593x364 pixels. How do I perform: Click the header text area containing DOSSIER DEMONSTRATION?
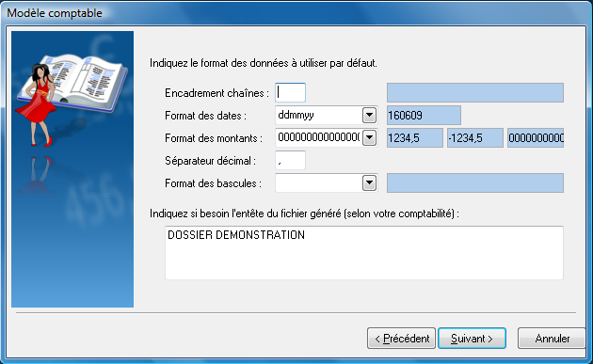364,253
